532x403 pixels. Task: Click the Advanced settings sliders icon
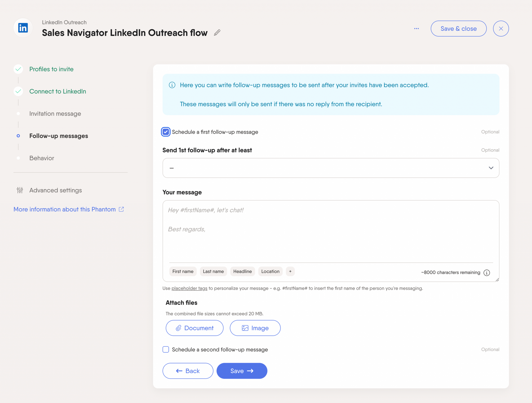pos(20,190)
